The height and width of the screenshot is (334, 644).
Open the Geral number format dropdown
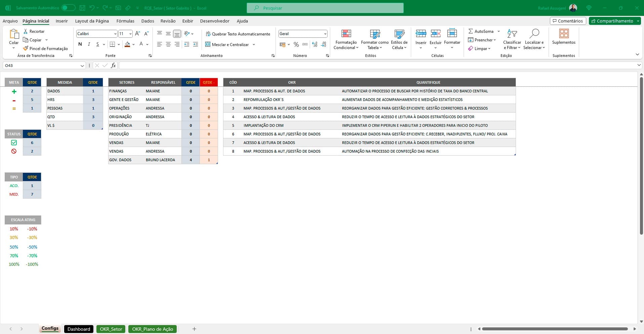(x=325, y=34)
